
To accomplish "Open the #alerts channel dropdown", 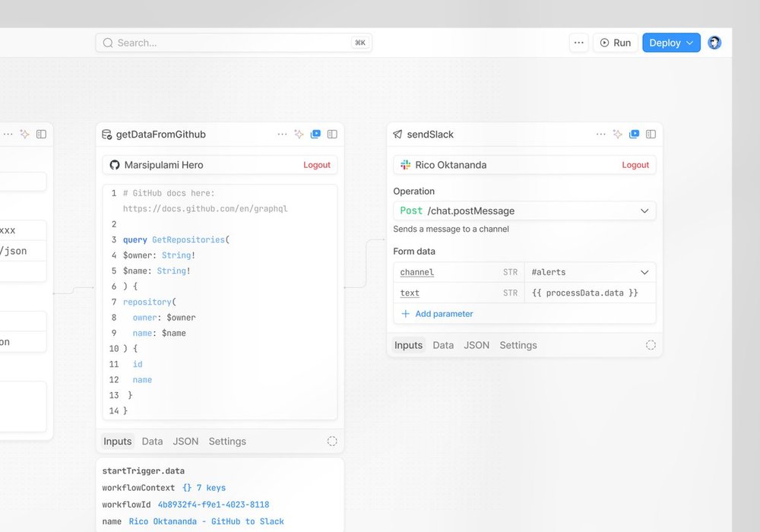I will pyautogui.click(x=644, y=272).
